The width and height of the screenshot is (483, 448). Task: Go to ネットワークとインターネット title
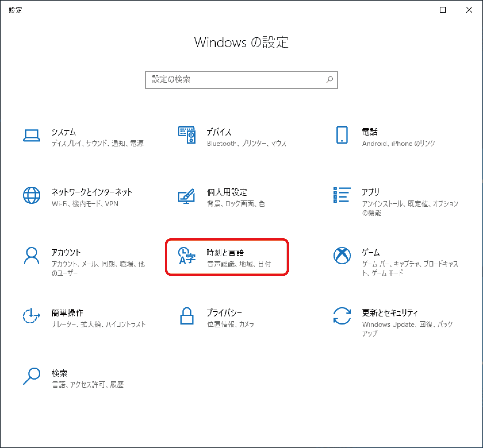[x=92, y=192]
